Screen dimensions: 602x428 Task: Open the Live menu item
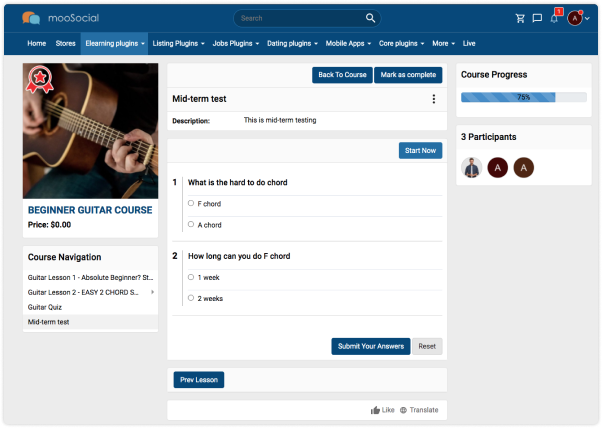[x=469, y=43]
